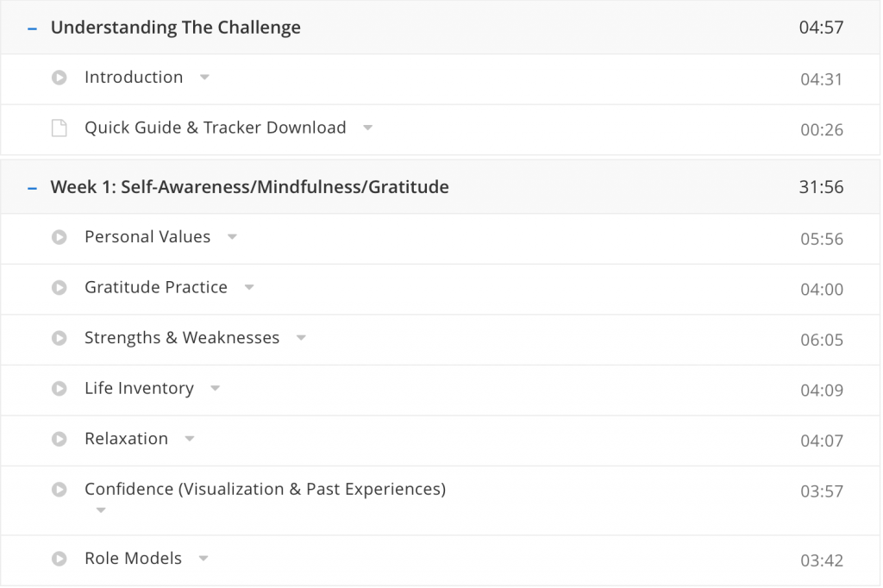
Task: Click the Role Models play icon
Action: tap(59, 559)
